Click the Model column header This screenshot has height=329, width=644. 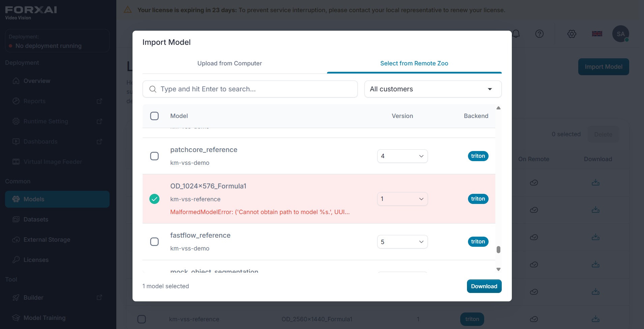pos(179,116)
